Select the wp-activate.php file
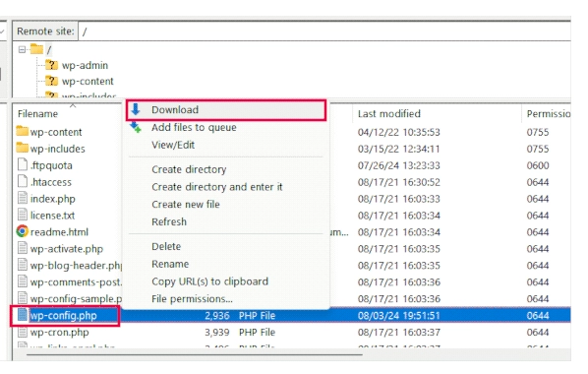The image size is (588, 374). pyautogui.click(x=67, y=249)
